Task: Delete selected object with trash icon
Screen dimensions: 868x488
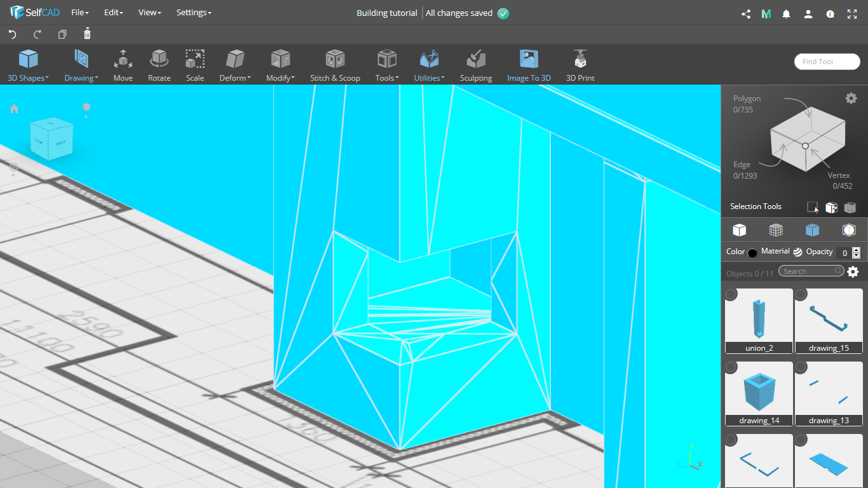Action: pyautogui.click(x=87, y=34)
